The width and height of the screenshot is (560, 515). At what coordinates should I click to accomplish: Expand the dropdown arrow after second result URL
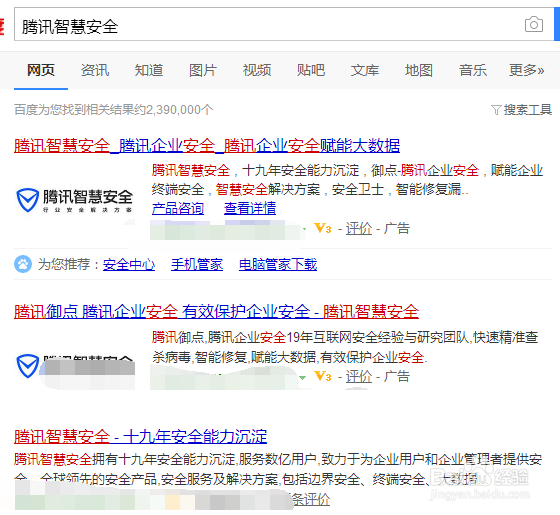(303, 378)
